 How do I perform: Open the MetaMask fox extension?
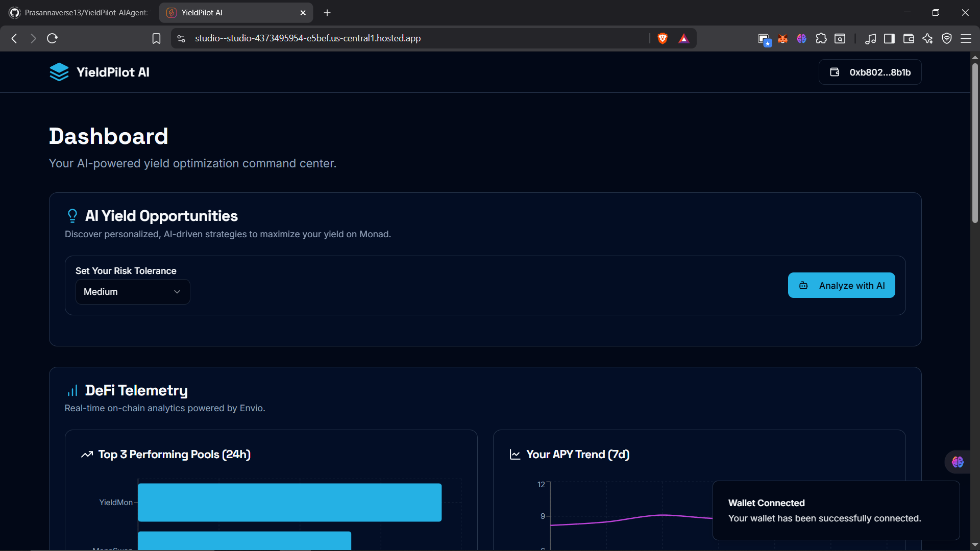[782, 39]
